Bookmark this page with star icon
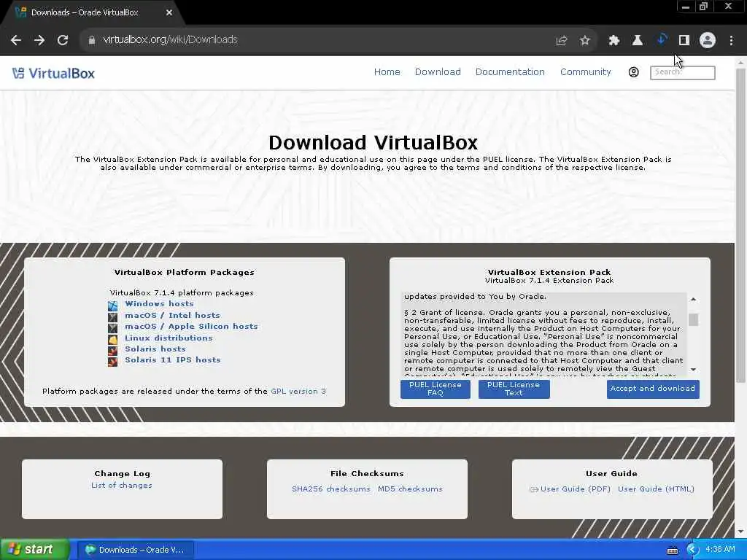The width and height of the screenshot is (747, 560). click(585, 41)
